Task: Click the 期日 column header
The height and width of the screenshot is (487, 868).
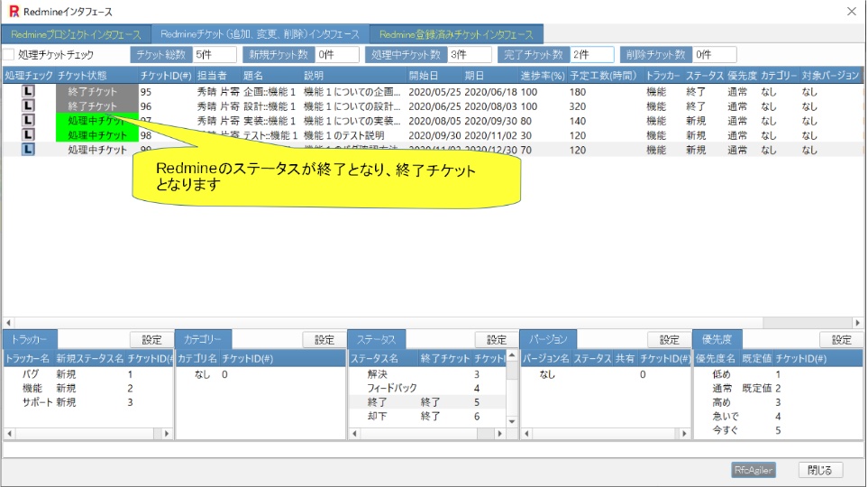Action: coord(490,76)
